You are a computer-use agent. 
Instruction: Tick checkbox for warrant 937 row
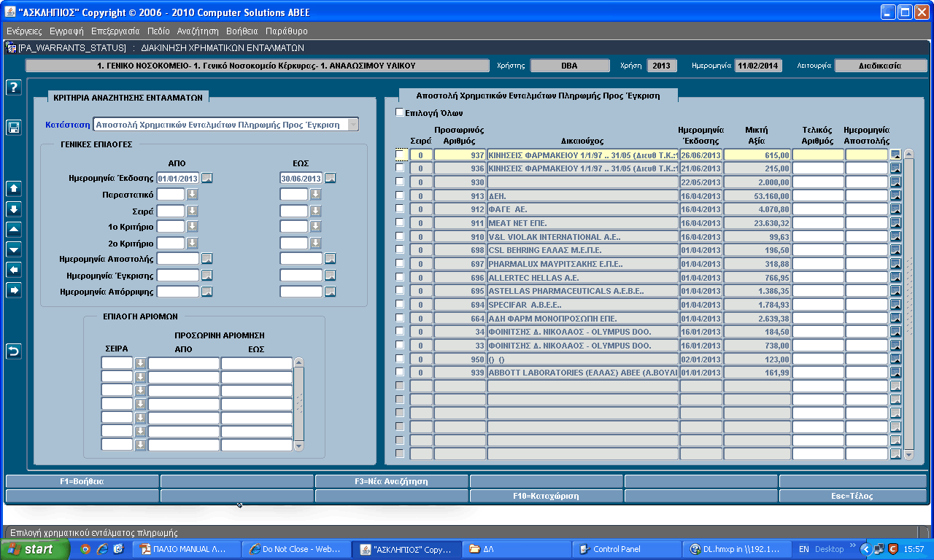(400, 155)
